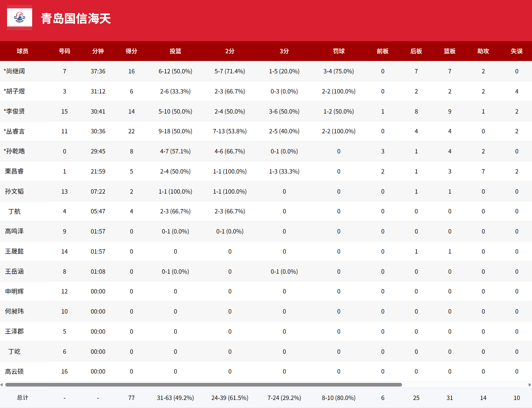This screenshot has width=532, height=408.
Task: Click the 得分 column header
Action: [131, 51]
